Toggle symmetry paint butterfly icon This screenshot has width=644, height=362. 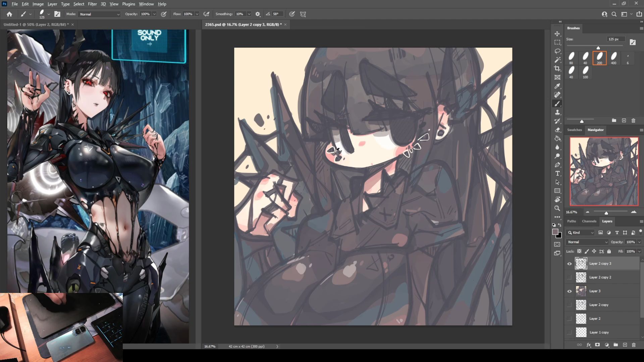[x=303, y=14]
